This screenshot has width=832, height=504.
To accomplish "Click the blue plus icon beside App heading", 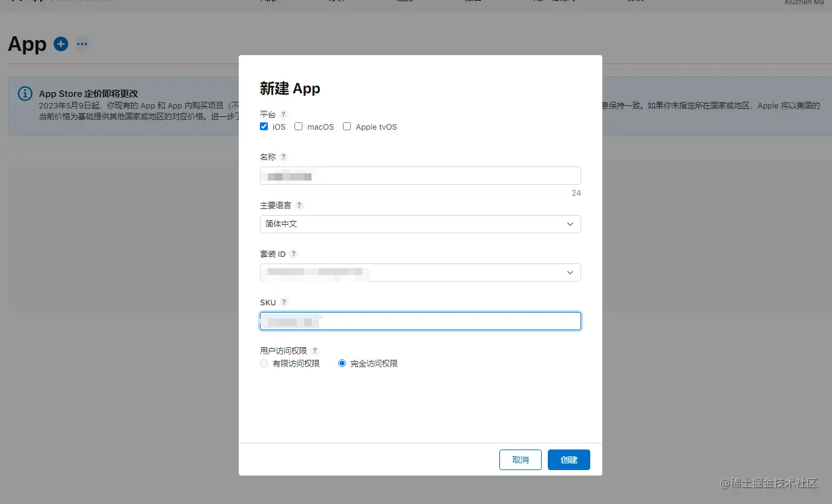I will click(x=61, y=44).
